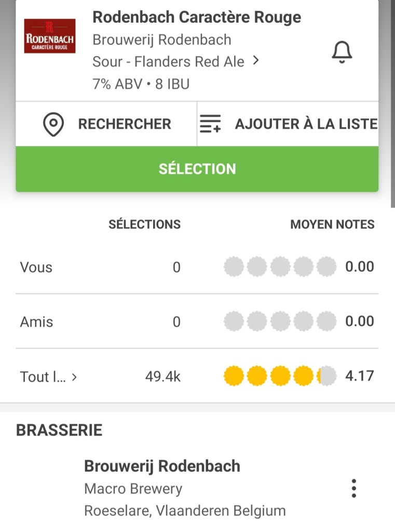The height and width of the screenshot is (532, 395).
Task: Open the Rodenbach Caractère Rouge logo
Action: pyautogui.click(x=50, y=36)
